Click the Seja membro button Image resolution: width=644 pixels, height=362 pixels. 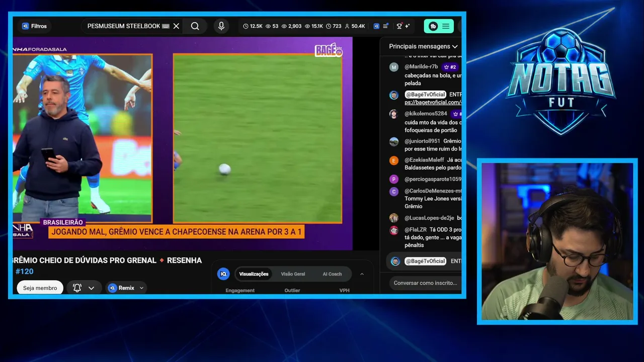click(x=40, y=288)
